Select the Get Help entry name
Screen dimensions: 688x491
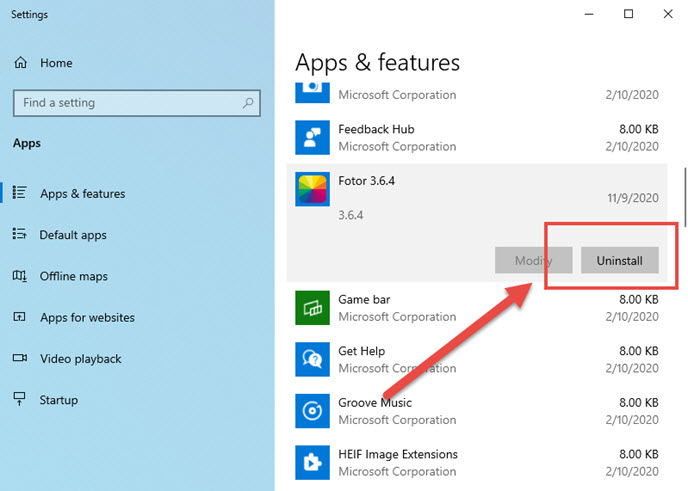[362, 351]
